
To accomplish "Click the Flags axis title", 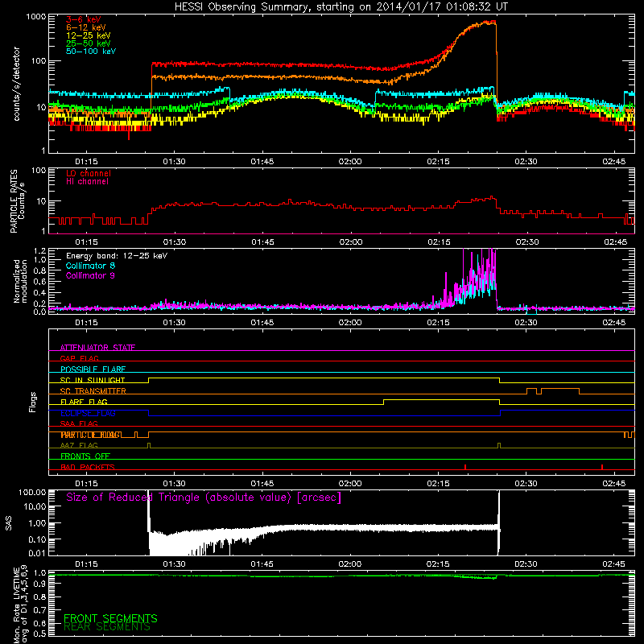I will [32, 402].
